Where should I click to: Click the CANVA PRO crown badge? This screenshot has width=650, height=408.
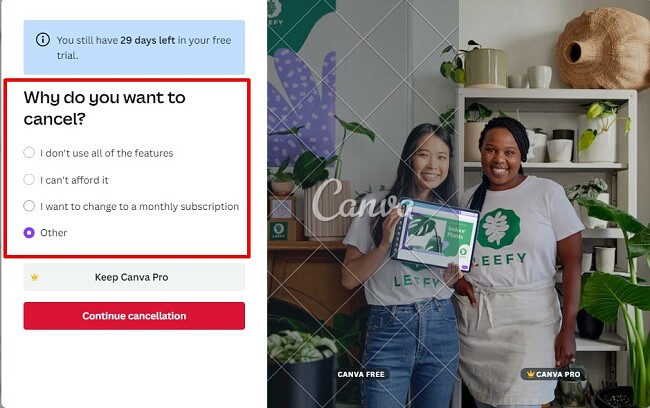coord(553,374)
